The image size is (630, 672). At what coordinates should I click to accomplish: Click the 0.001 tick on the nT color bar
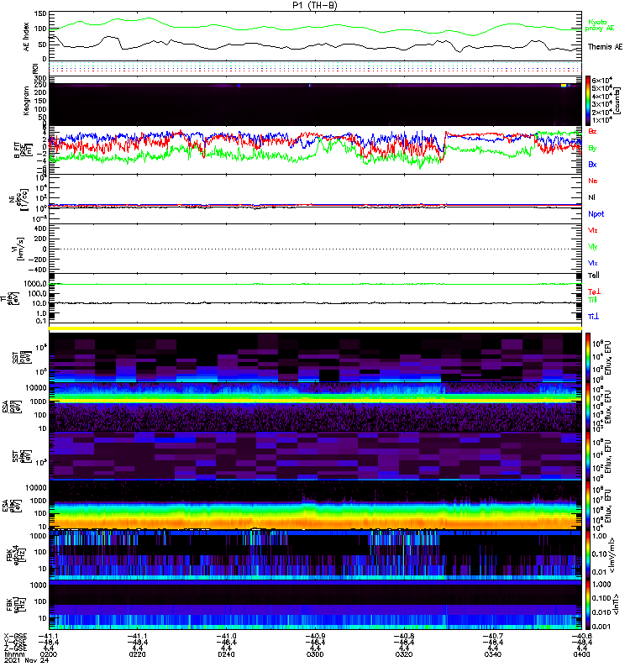click(601, 627)
